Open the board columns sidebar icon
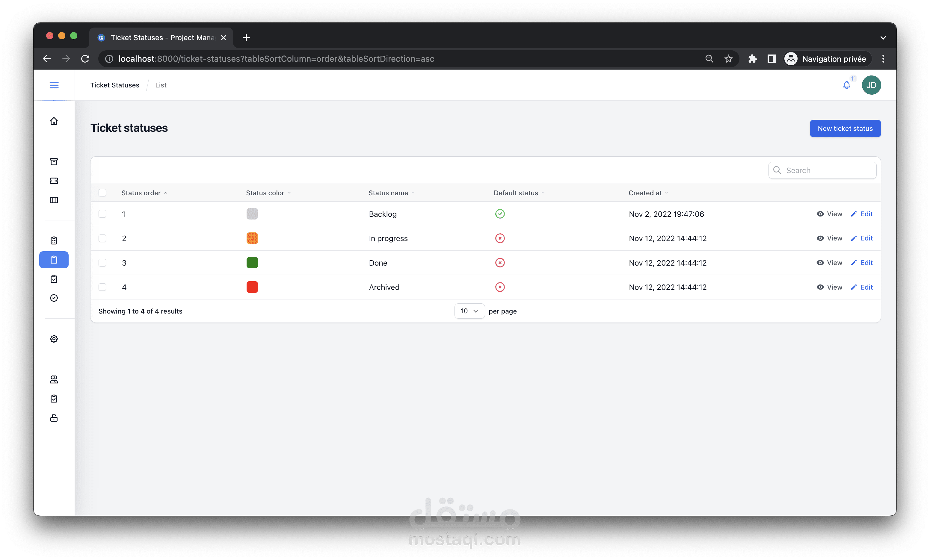Image resolution: width=930 pixels, height=560 pixels. point(54,200)
